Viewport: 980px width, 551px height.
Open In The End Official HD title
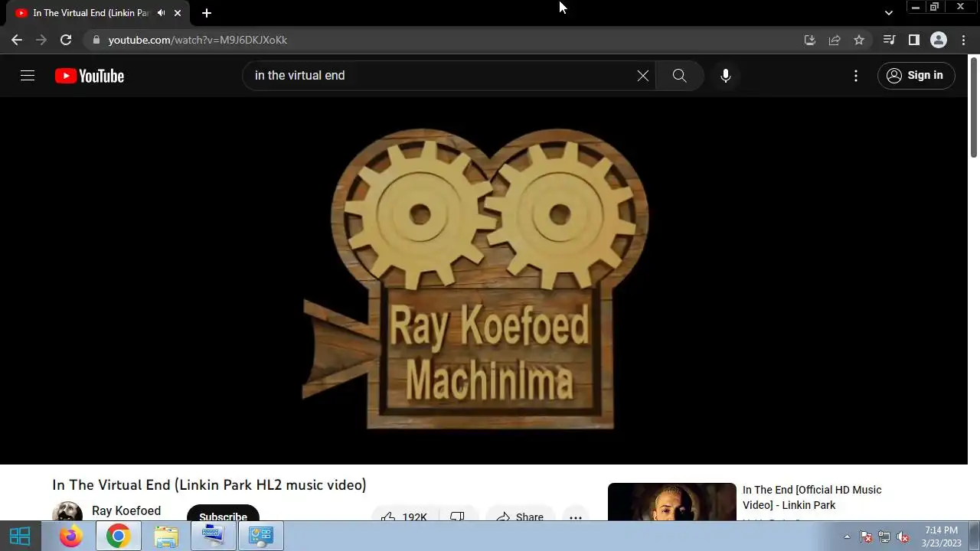[812, 497]
